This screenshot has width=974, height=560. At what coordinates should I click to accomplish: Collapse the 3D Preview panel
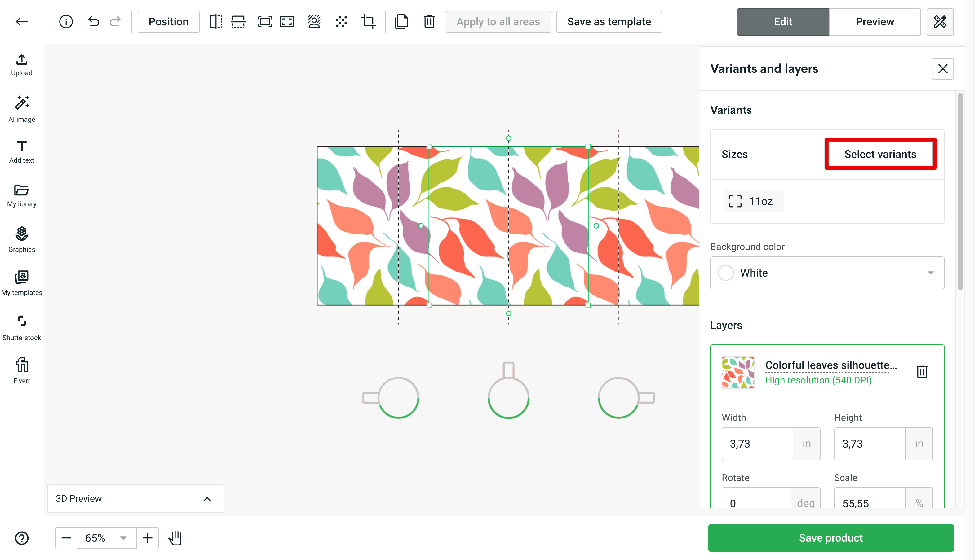pyautogui.click(x=207, y=498)
